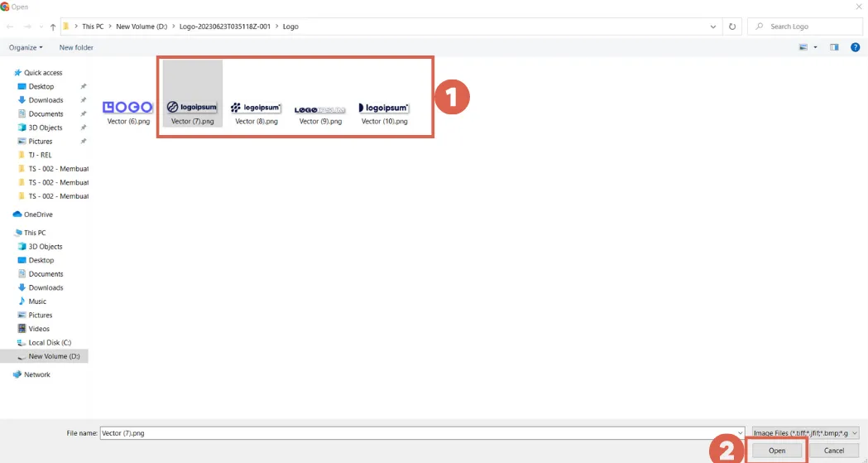Go back using the Back arrow
This screenshot has height=463, width=868.
click(x=10, y=27)
